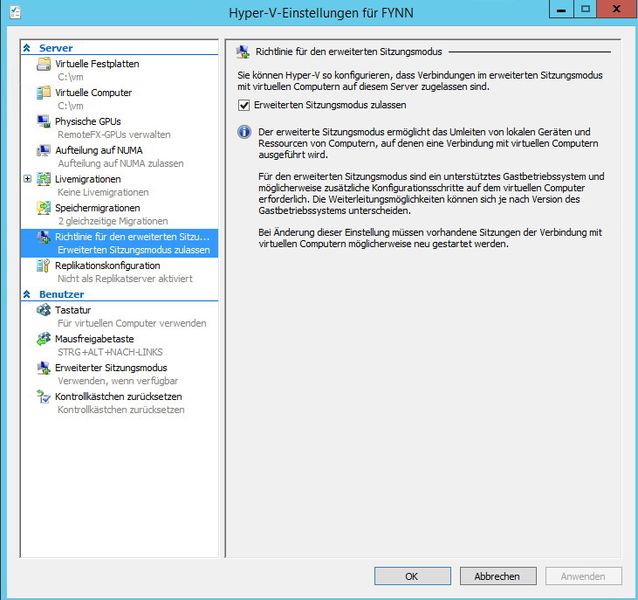The width and height of the screenshot is (638, 600).
Task: Click 'Verwenden, wenn verfügbar' subtitle
Action: click(118, 381)
